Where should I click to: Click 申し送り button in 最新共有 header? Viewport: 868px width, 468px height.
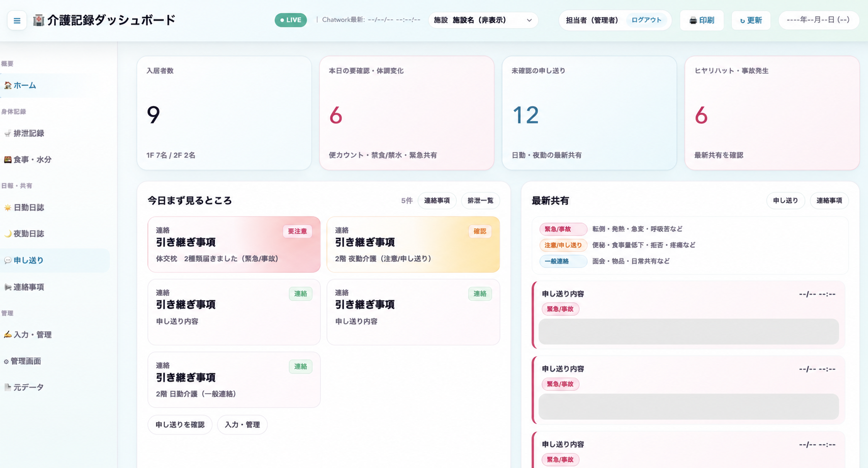tap(786, 201)
